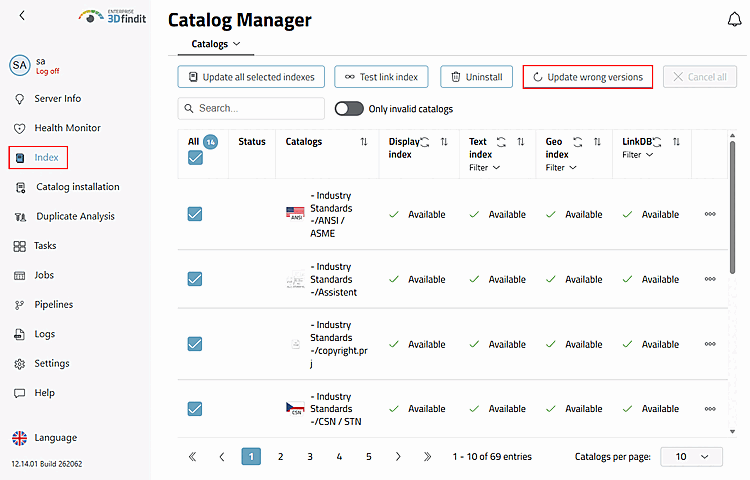Open Health Monitor page
The height and width of the screenshot is (480, 750).
tap(57, 128)
